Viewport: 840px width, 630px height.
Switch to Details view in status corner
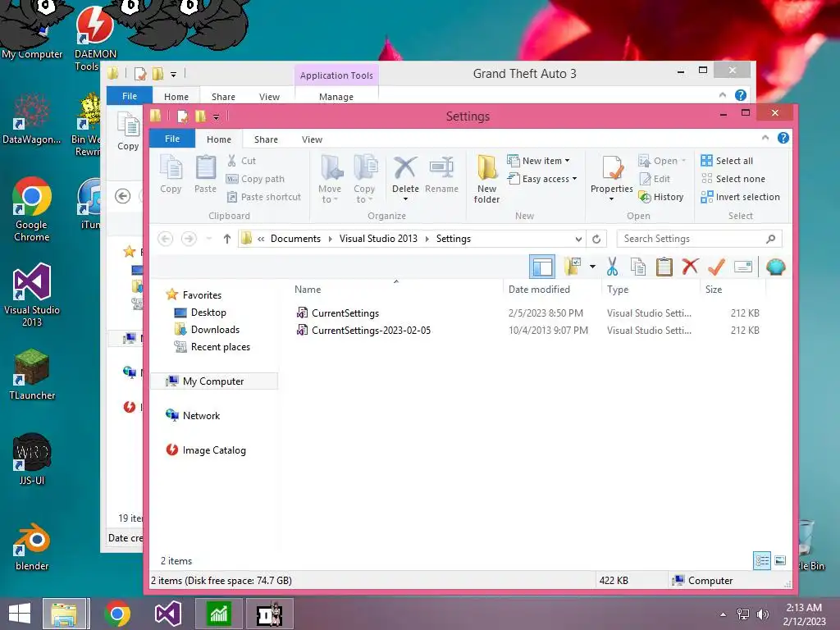(x=762, y=561)
